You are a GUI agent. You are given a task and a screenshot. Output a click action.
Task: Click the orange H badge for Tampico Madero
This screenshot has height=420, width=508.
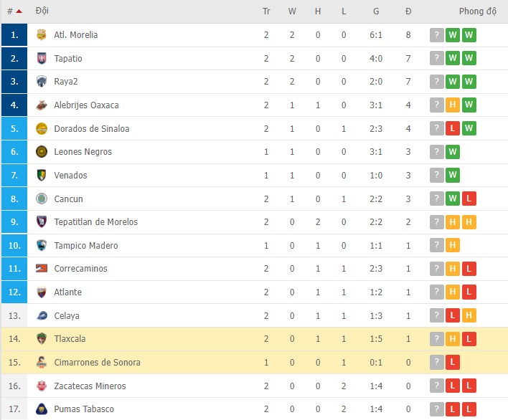tap(453, 246)
